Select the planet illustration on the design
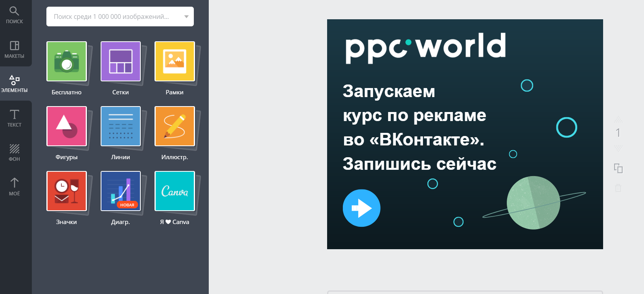This screenshot has width=644, height=294. click(533, 203)
